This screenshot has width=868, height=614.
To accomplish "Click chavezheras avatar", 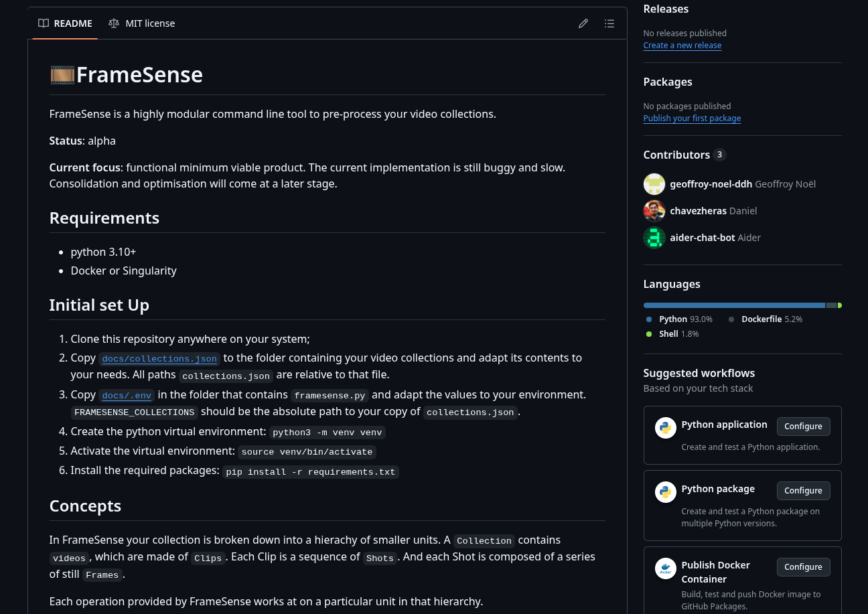I will pyautogui.click(x=654, y=211).
